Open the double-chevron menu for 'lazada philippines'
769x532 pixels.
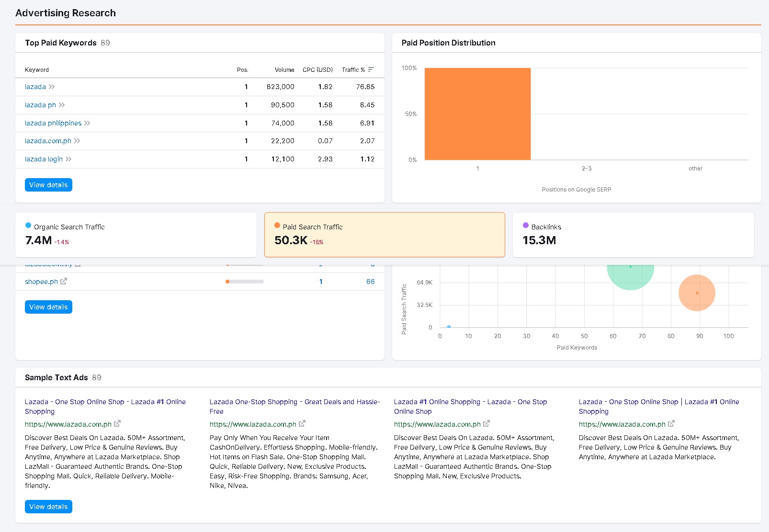pyautogui.click(x=87, y=123)
